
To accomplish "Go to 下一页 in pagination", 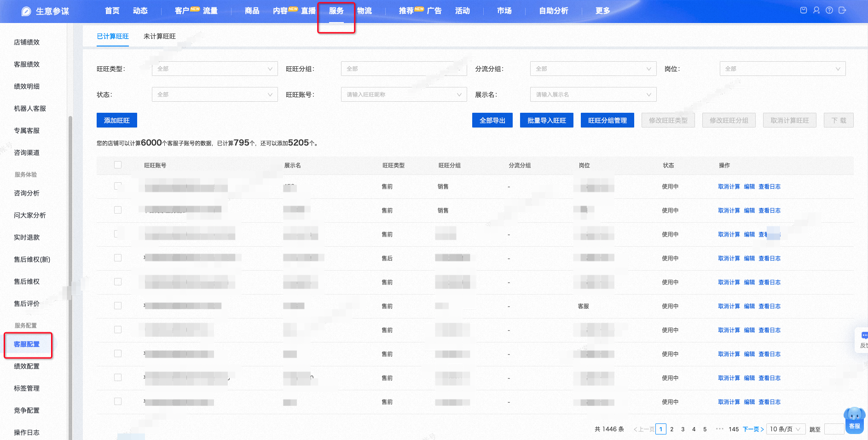I will (x=753, y=429).
